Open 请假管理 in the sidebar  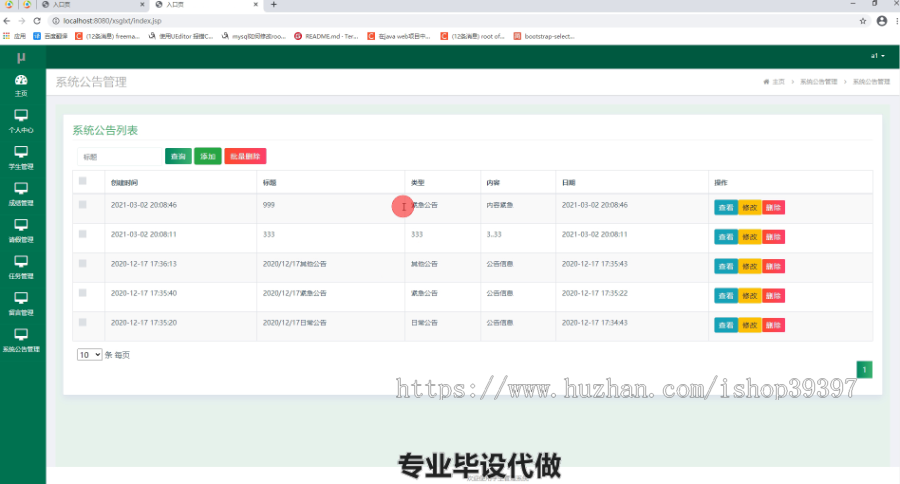point(21,231)
